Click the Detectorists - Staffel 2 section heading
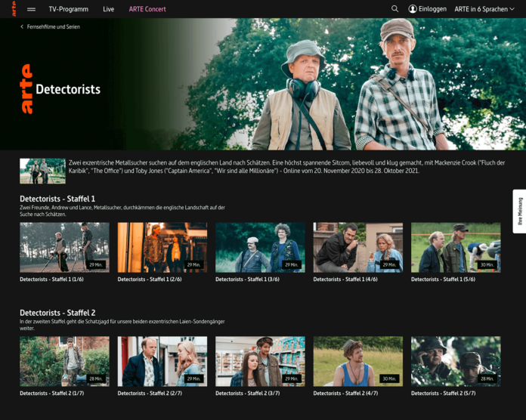The image size is (526, 420). pos(57,313)
